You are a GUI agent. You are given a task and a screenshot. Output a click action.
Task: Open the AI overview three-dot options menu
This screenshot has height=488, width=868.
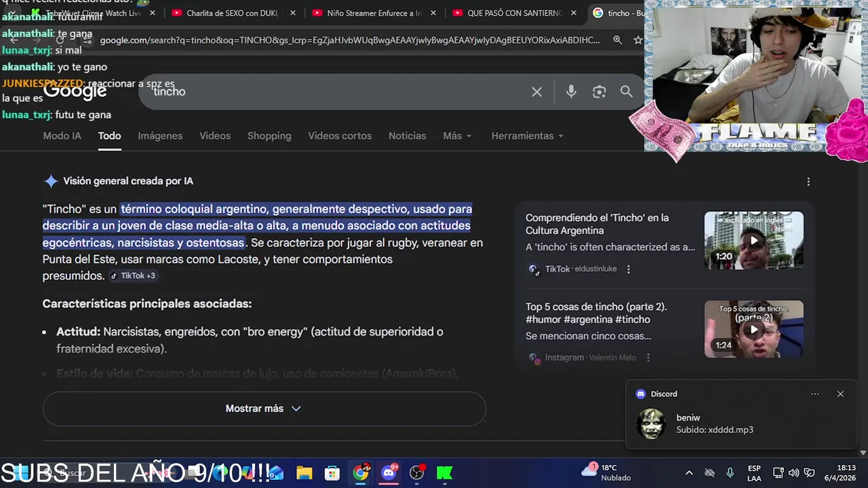click(x=808, y=182)
